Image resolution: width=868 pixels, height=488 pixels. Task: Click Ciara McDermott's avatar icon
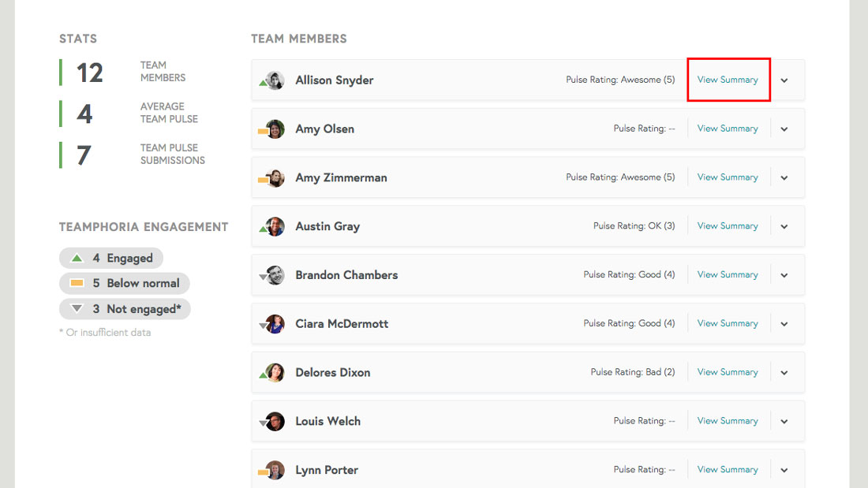point(275,324)
